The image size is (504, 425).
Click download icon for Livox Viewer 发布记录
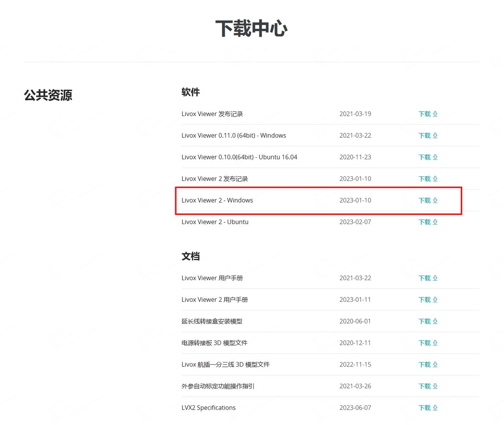pyautogui.click(x=435, y=114)
